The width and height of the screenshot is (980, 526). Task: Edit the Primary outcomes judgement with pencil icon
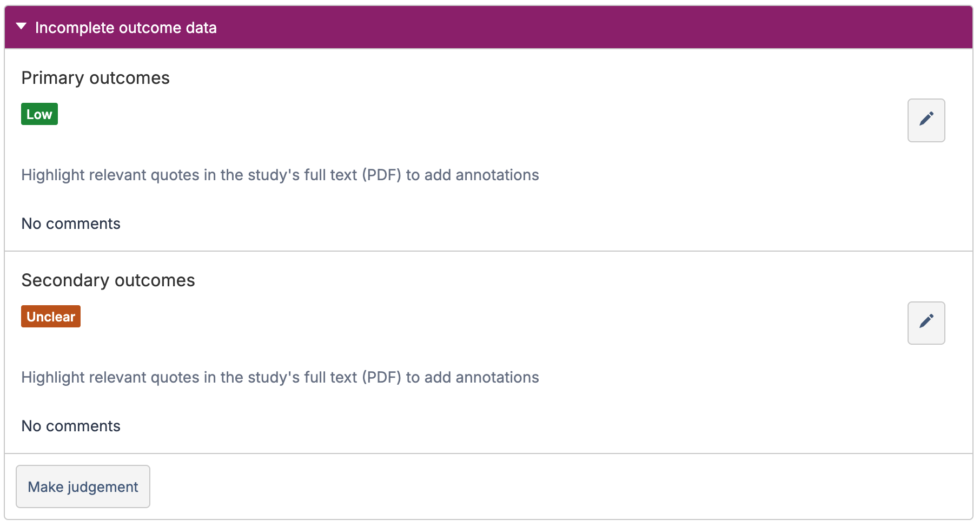pyautogui.click(x=926, y=120)
